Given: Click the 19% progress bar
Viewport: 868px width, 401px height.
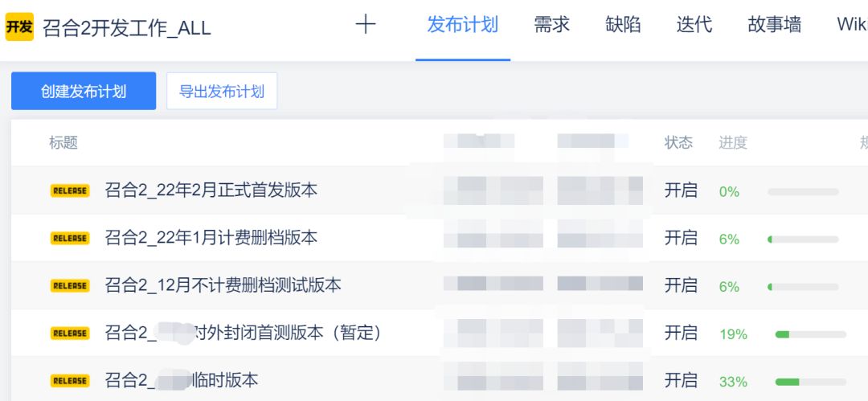Looking at the screenshot, I should [x=810, y=334].
